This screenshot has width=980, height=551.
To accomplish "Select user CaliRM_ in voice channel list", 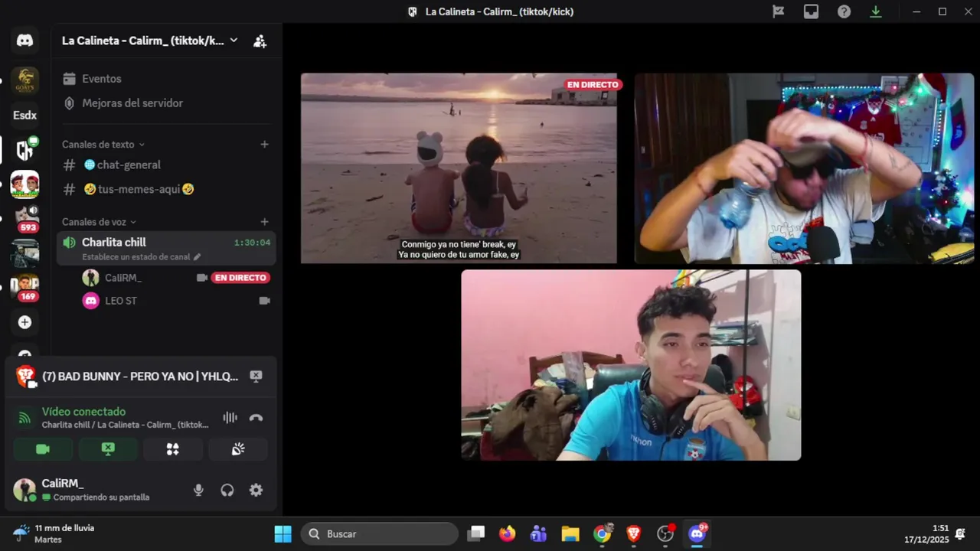I will pos(123,278).
